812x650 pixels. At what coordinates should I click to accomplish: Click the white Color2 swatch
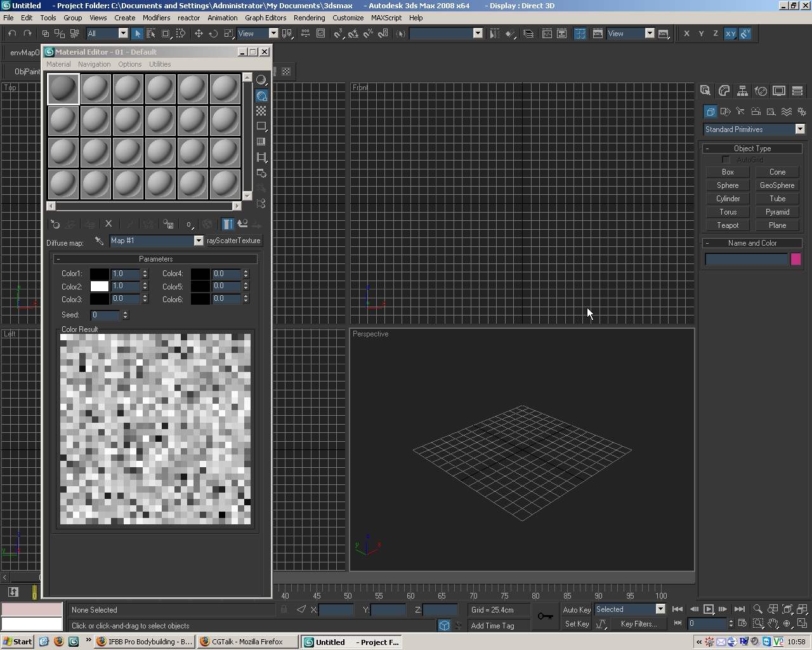100,286
